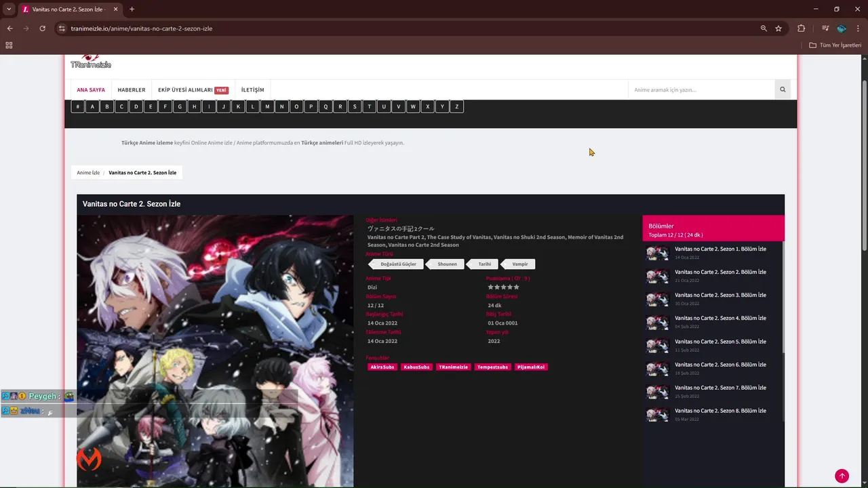
Task: Select letter D in the alphabet filter
Action: tap(136, 106)
